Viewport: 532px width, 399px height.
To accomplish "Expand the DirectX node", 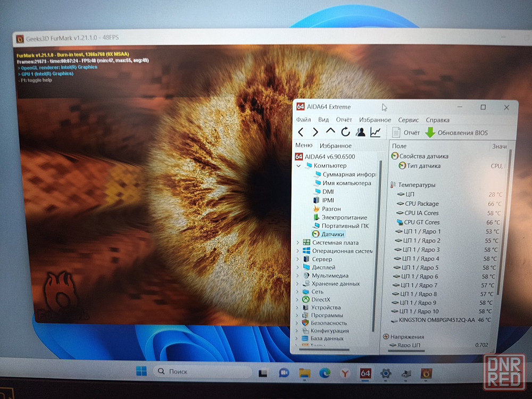I will tap(297, 300).
